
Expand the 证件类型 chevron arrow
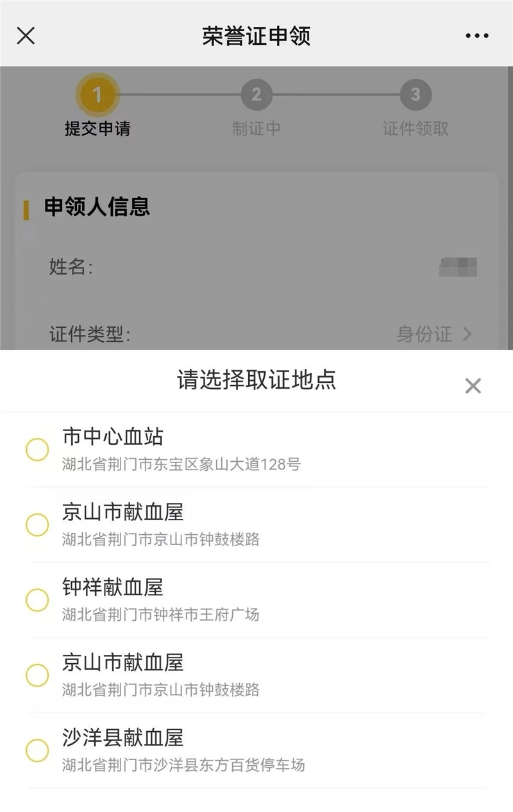coord(467,334)
